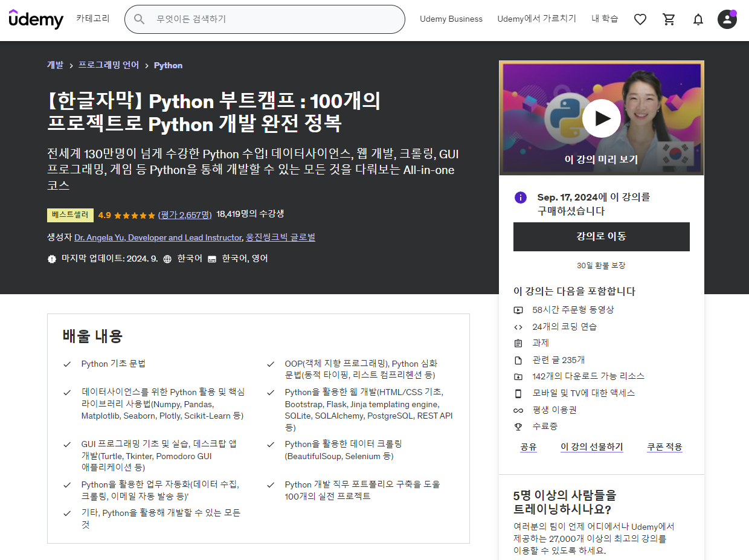Open 웅진씽크빅 글로벌 instructor link

(280, 237)
